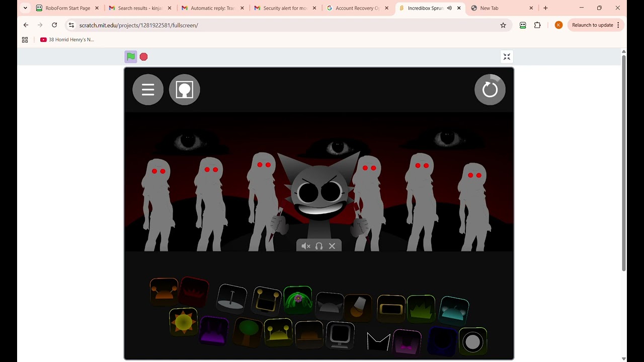The image size is (644, 362).
Task: Switch to the Gmail Search results tab
Action: click(140, 8)
